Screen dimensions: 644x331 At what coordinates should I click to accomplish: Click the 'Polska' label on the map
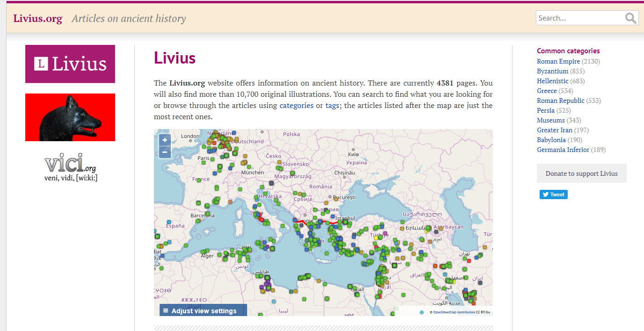coord(292,134)
